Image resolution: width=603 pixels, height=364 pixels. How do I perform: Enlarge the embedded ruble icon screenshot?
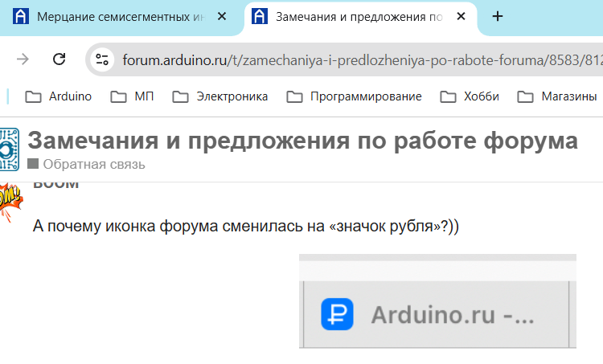coord(437,301)
